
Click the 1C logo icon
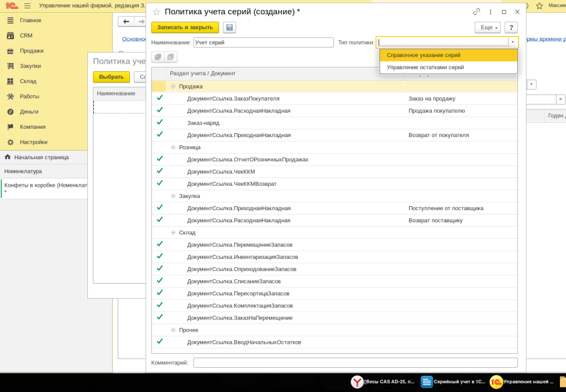coord(12,6)
